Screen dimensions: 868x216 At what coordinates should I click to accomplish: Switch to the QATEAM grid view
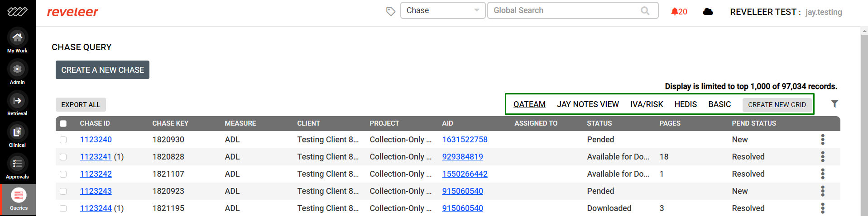tap(529, 104)
